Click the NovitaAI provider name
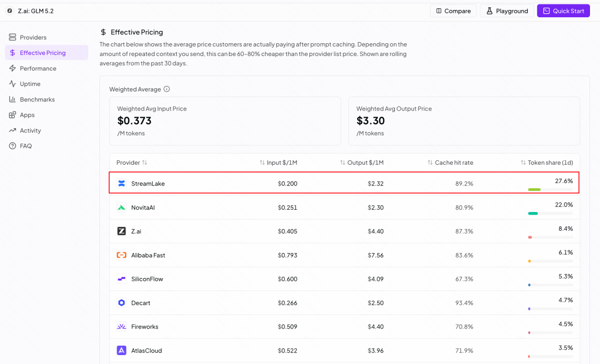Screen dimensions: 600x364 coord(143,208)
